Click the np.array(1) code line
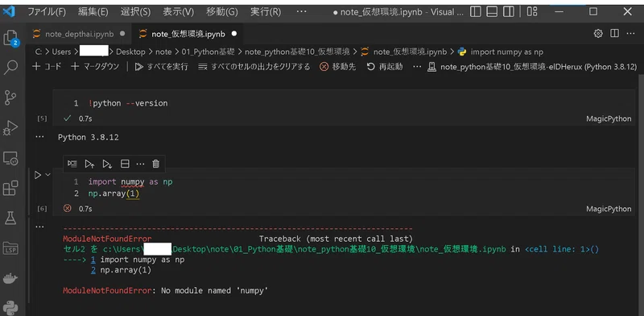 [114, 193]
